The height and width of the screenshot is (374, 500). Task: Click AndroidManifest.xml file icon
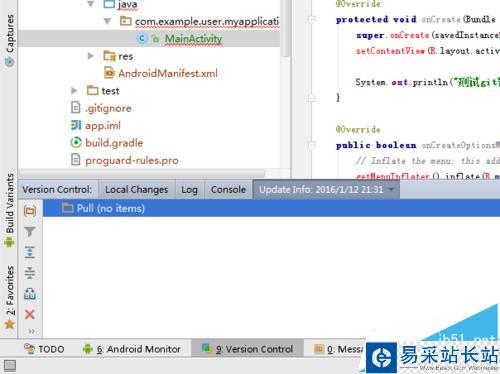click(x=109, y=73)
